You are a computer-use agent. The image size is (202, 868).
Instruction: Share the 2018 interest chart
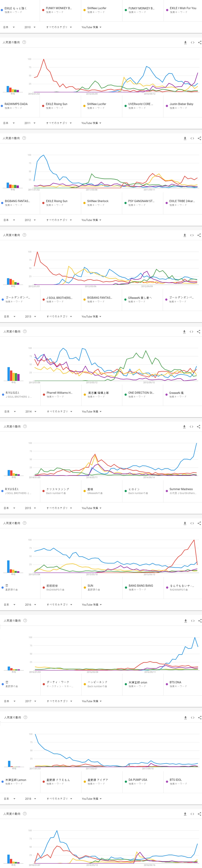(199, 814)
